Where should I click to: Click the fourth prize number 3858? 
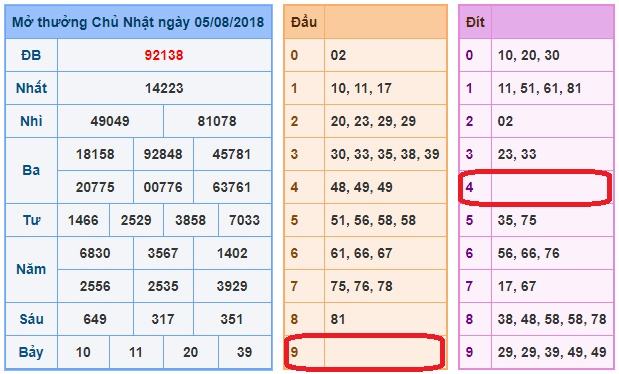(191, 220)
